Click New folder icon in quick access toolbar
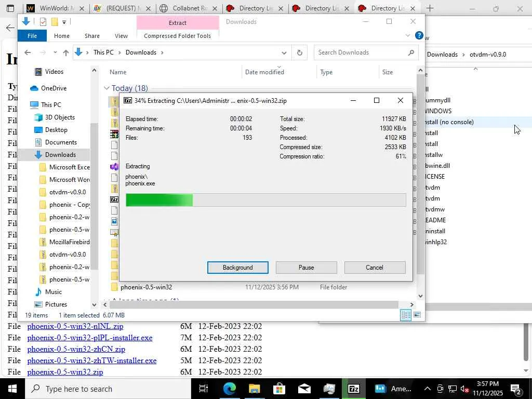 [x=54, y=22]
